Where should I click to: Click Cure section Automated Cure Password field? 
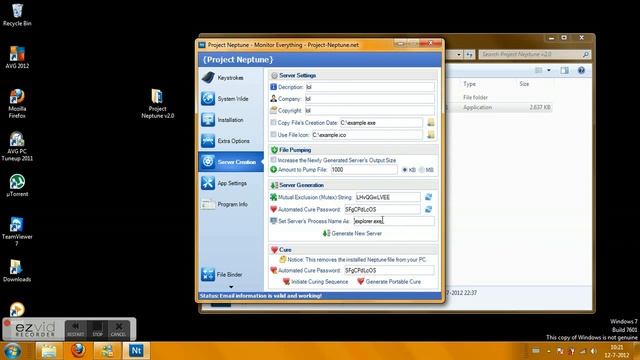point(389,270)
